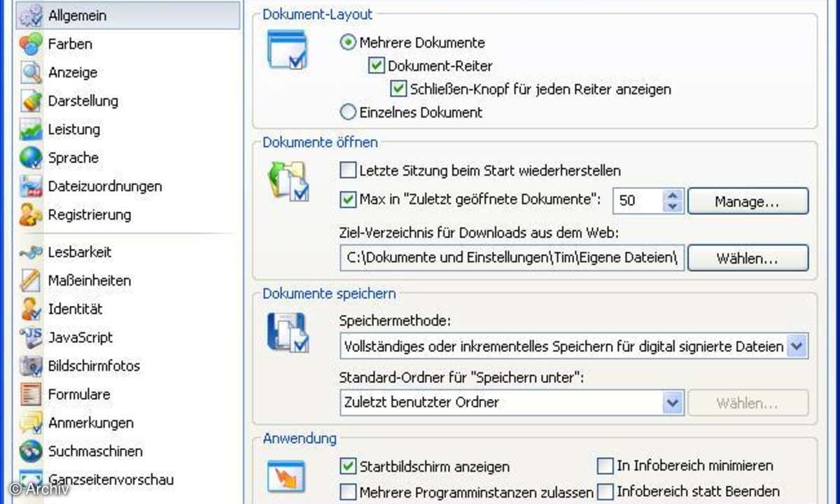Click the Sprache globe icon
Image resolution: width=840 pixels, height=504 pixels.
tap(31, 158)
